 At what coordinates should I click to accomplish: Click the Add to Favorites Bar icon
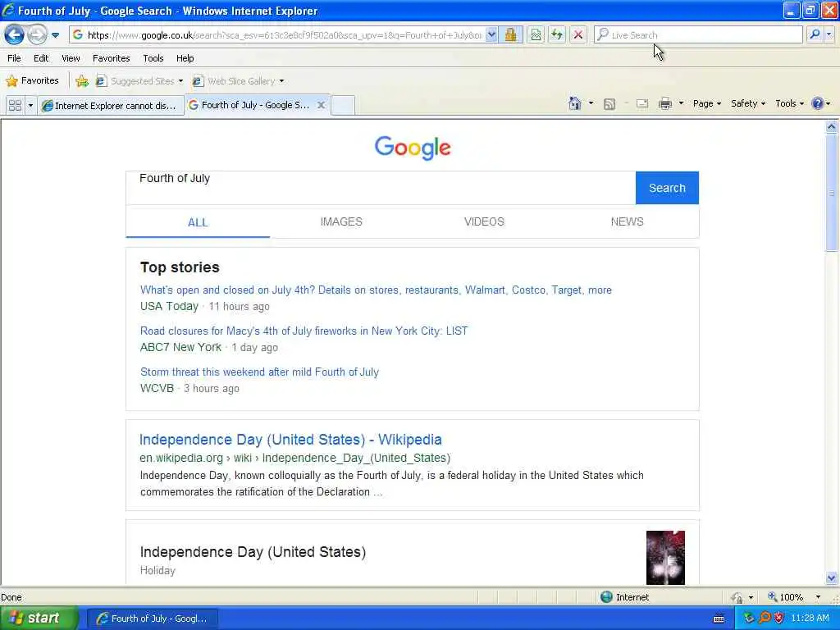(x=82, y=81)
